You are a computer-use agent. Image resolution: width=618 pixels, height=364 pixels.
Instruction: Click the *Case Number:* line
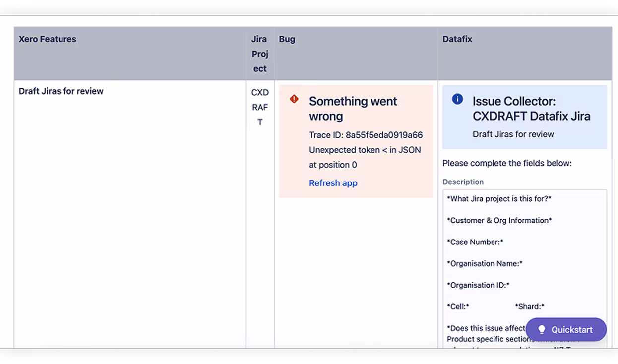475,242
